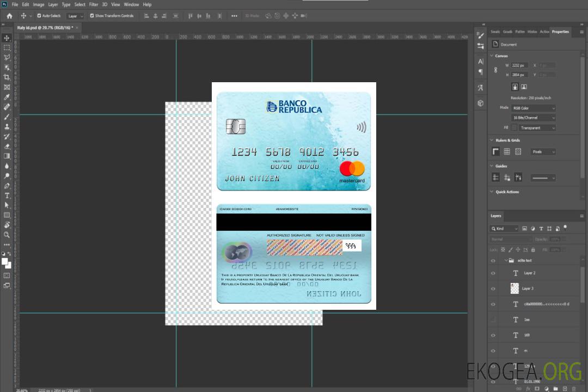Filter layers by pixel layers icon

tap(524, 229)
